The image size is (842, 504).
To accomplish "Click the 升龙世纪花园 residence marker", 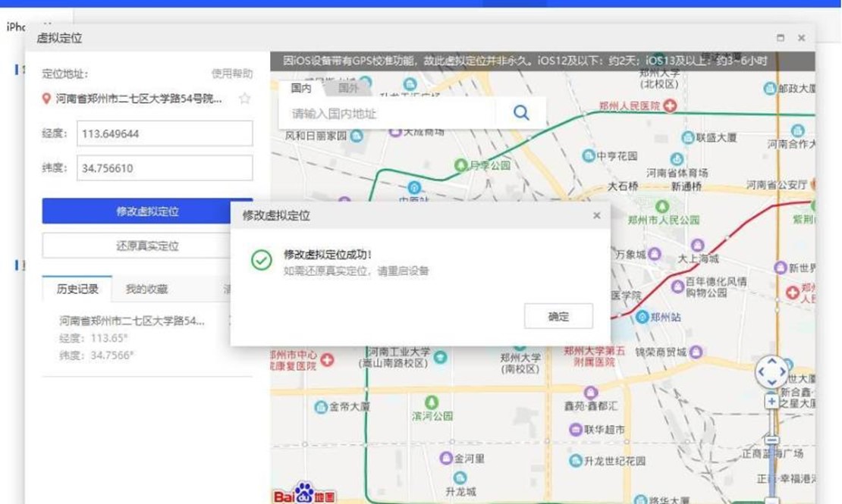I will point(576,461).
